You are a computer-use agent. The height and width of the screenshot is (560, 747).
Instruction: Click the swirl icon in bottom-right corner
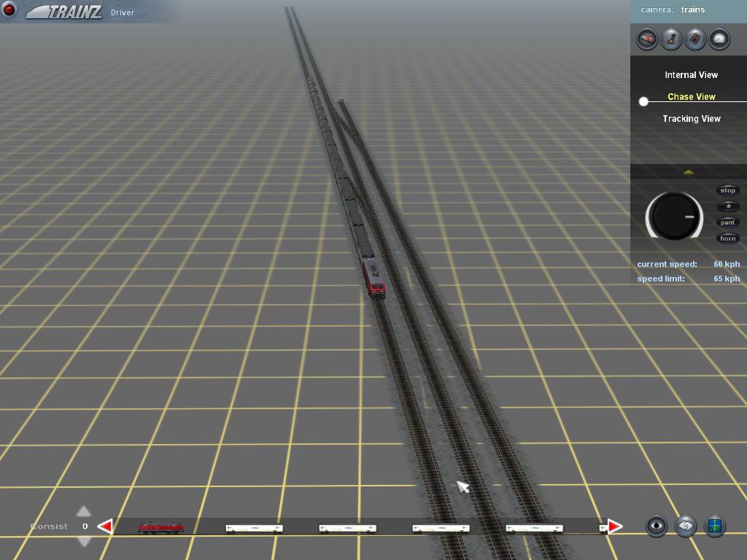686,526
